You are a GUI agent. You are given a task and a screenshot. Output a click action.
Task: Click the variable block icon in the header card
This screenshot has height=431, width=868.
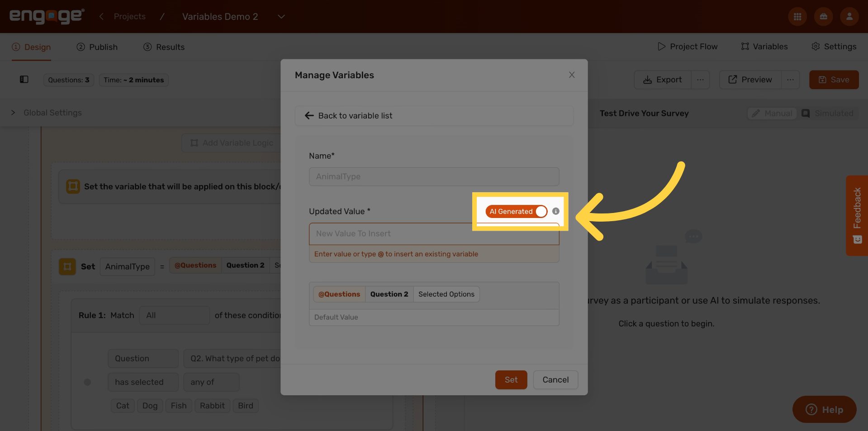[x=73, y=186]
